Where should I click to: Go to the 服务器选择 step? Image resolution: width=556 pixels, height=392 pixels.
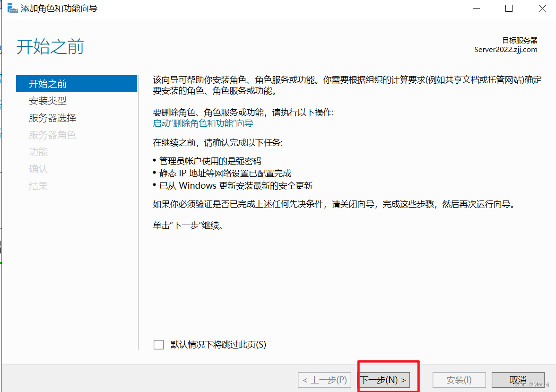pyautogui.click(x=52, y=118)
